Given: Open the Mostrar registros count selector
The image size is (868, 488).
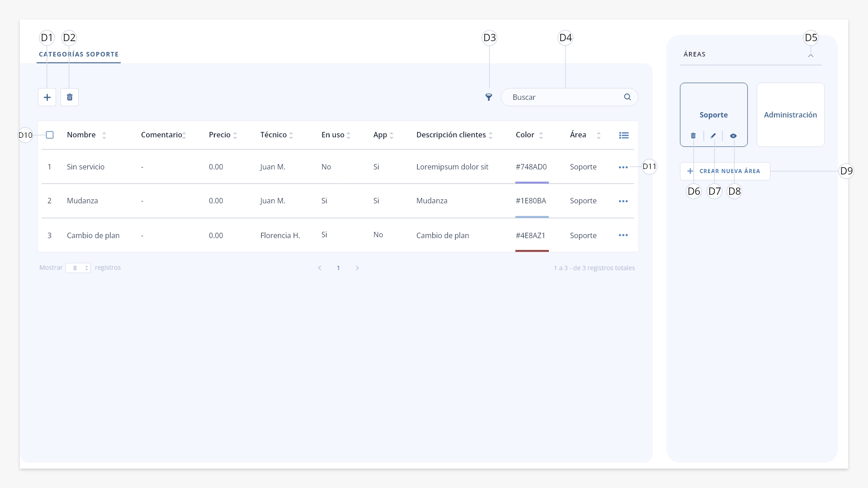Looking at the screenshot, I should coord(78,268).
